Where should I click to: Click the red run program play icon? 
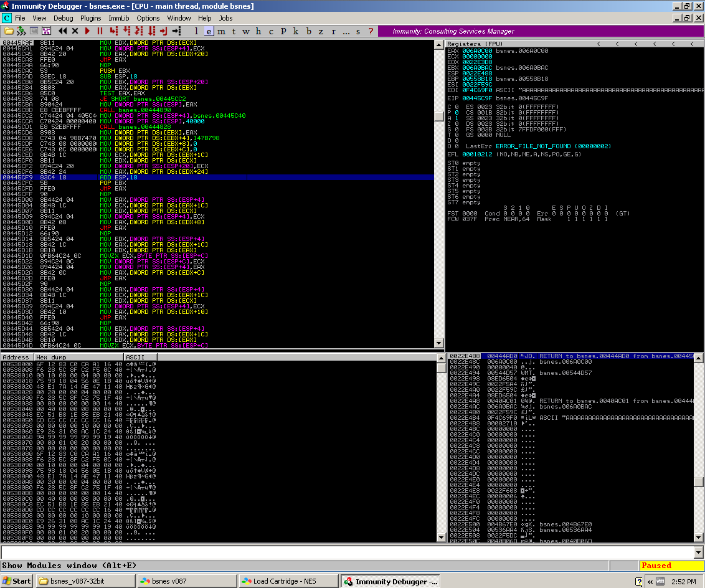[88, 31]
